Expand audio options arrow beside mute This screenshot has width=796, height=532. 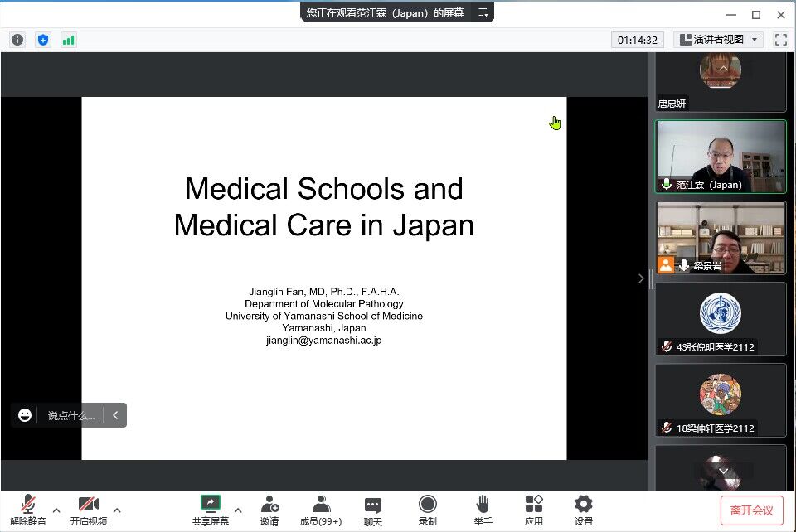point(56,510)
